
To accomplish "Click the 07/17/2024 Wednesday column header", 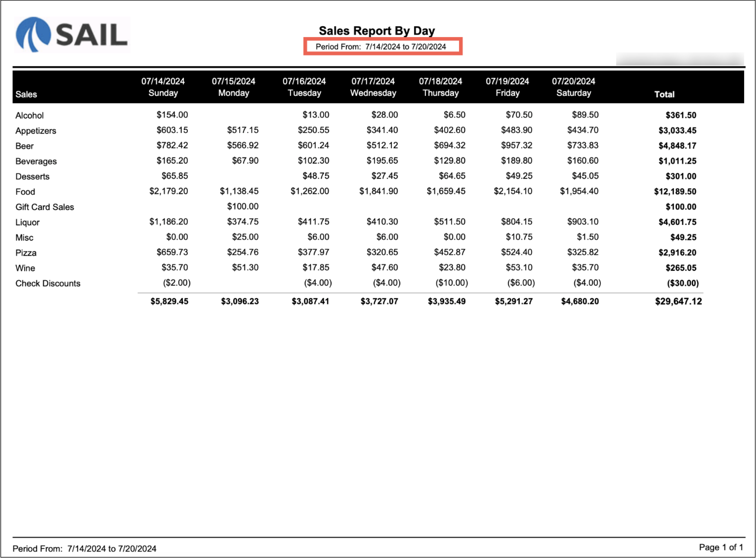I will click(373, 87).
